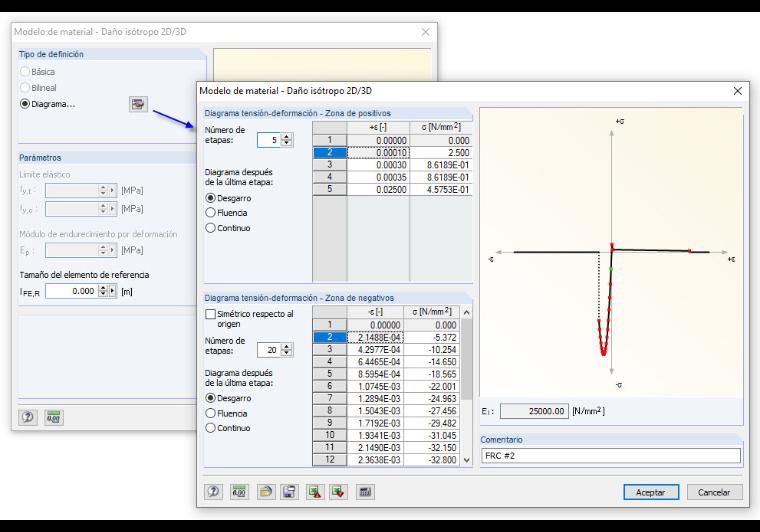Select negative table cell -14.650

[431, 361]
